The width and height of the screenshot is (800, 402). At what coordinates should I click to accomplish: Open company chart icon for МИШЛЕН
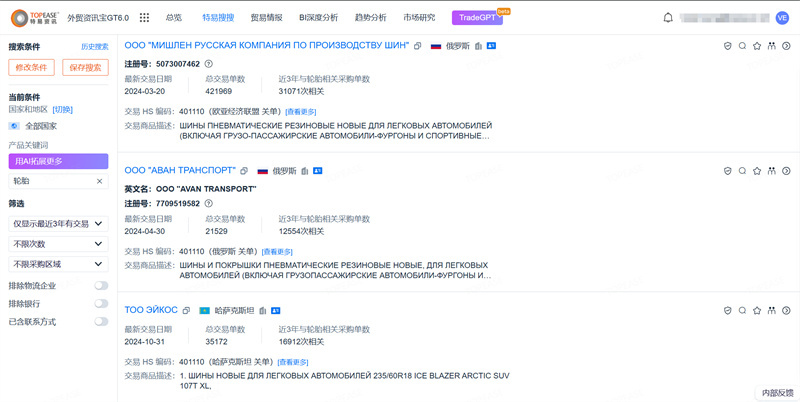pos(478,46)
